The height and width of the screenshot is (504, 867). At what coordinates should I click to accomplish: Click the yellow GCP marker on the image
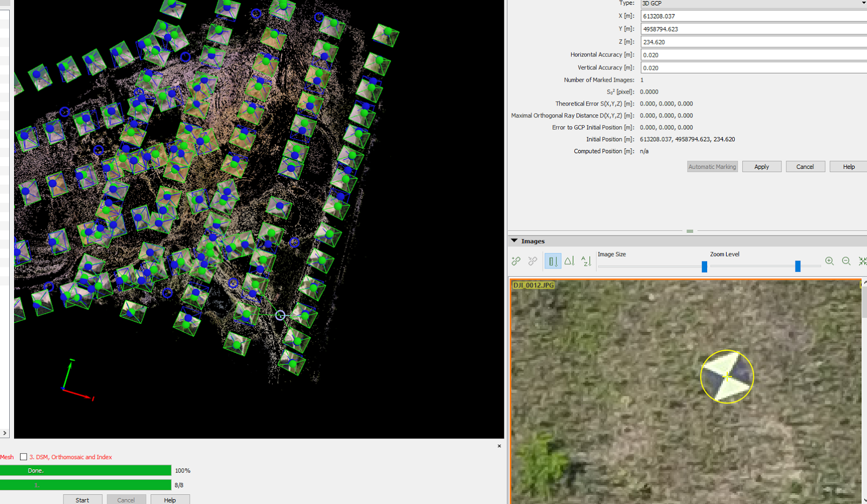[727, 376]
